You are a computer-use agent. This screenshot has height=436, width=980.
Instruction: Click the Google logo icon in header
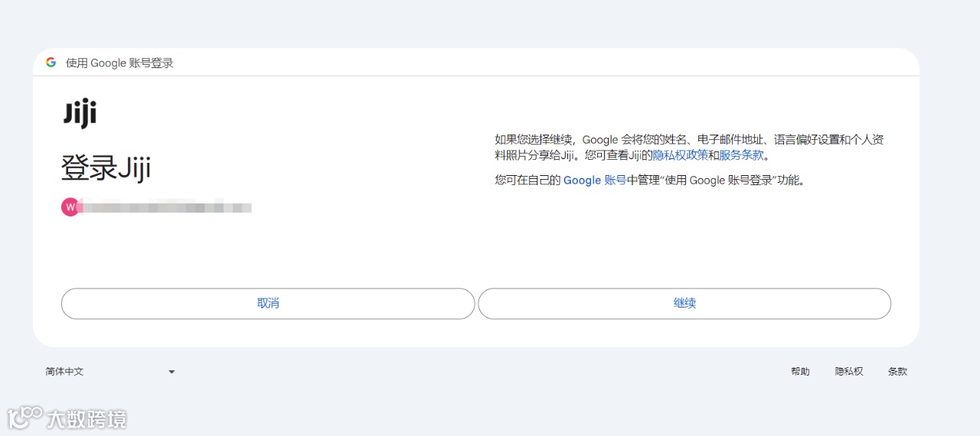tap(51, 63)
